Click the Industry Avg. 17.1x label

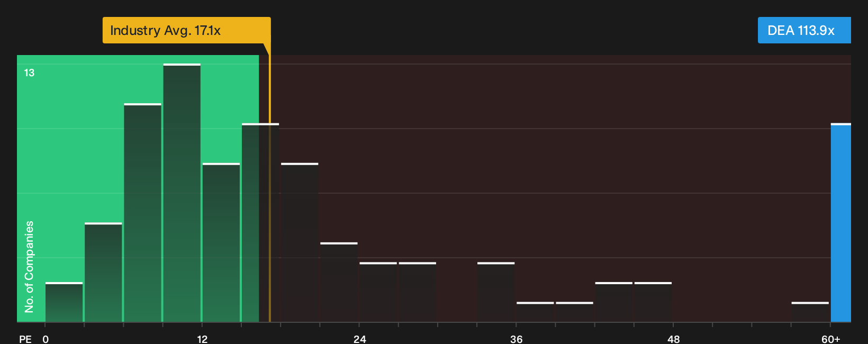pos(186,30)
